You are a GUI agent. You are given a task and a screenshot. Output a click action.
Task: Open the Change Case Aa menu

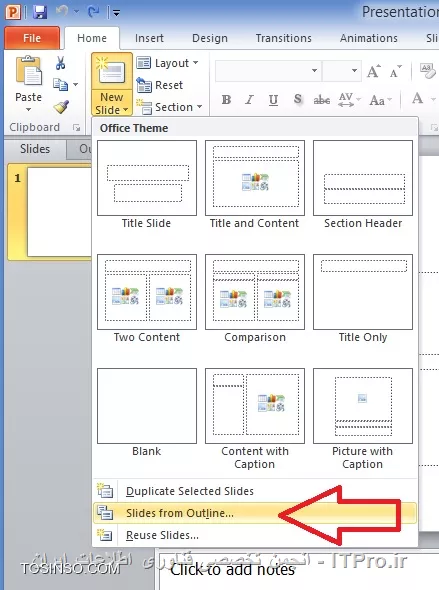pyautogui.click(x=381, y=100)
